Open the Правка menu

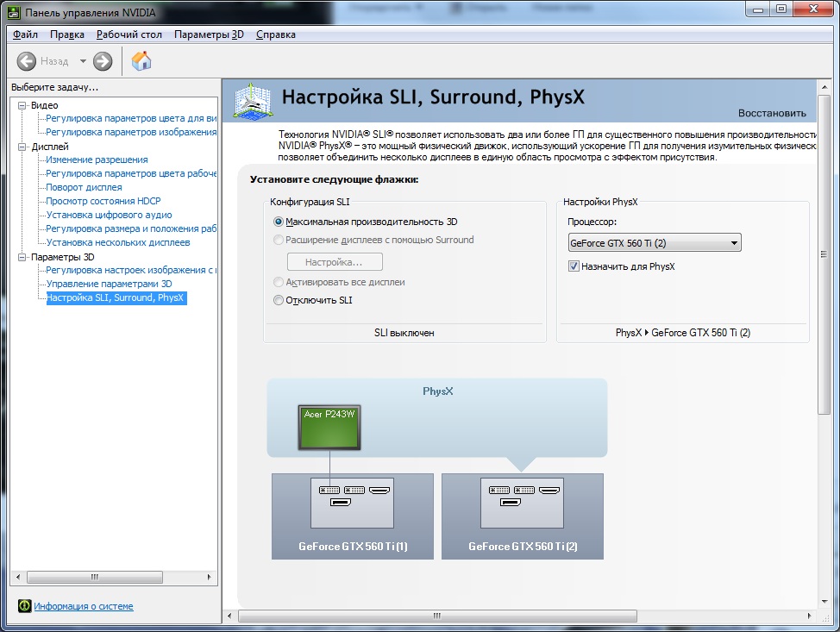coord(67,34)
